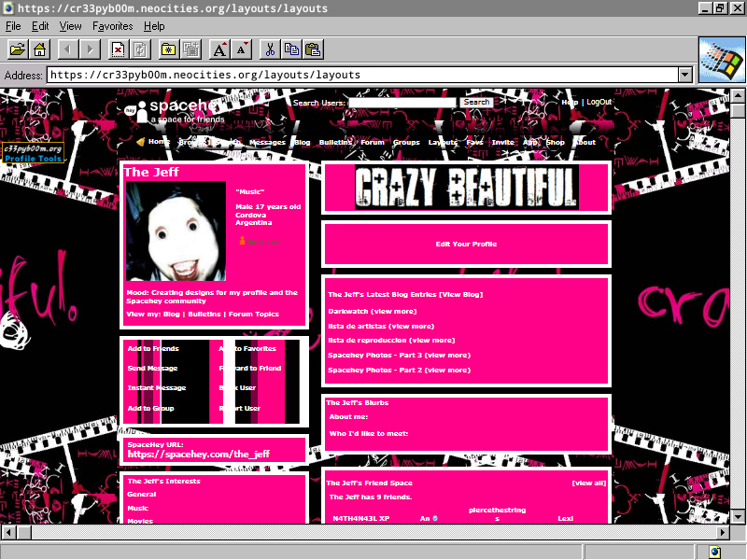Screen dimensions: 747x560
Task: Decrease text size with small A icon
Action: [x=242, y=49]
